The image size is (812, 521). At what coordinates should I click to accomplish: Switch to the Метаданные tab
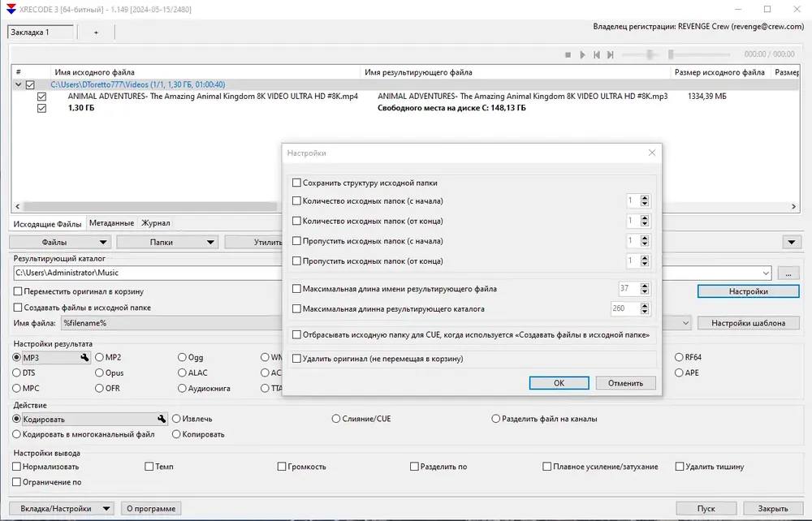111,223
